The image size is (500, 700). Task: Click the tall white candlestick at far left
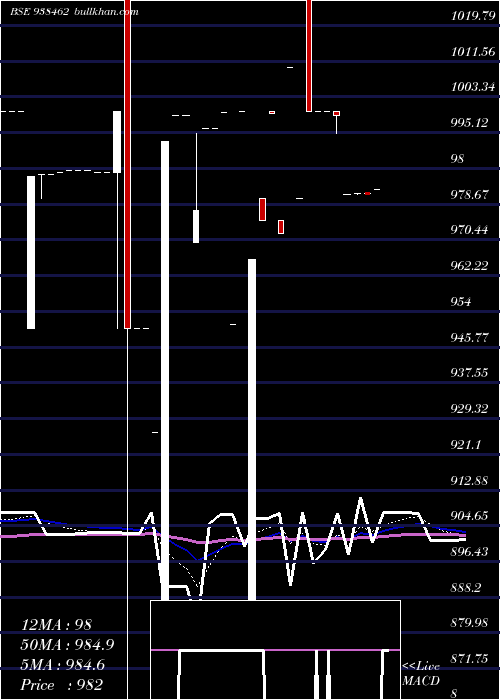tap(31, 252)
